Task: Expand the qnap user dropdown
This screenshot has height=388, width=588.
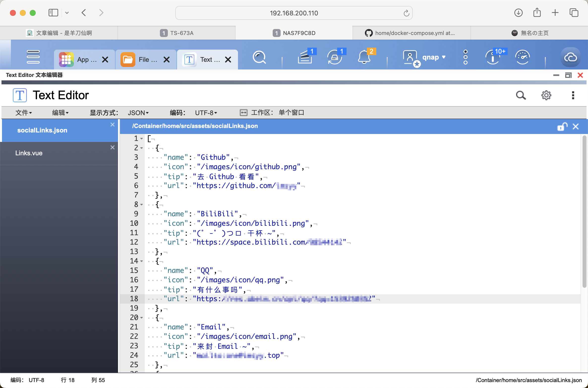Action: pos(444,57)
